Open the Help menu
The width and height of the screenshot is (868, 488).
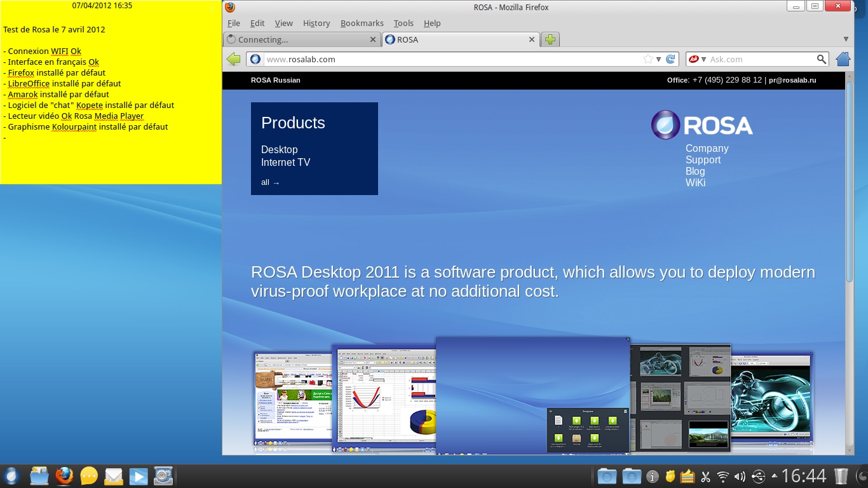(432, 24)
